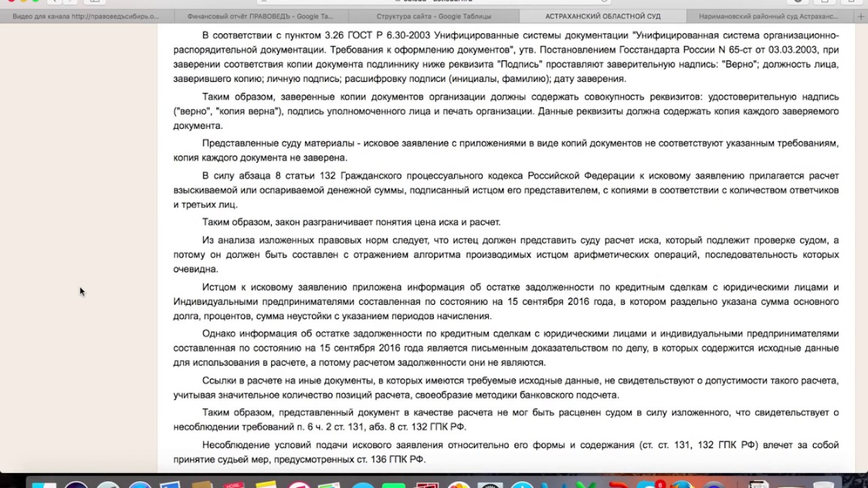Screen dimensions: 868x488
Task: Open the 'Финансовый отчёт ПРАВОВЕДЬ' Google sheet tab
Action: pyautogui.click(x=261, y=16)
